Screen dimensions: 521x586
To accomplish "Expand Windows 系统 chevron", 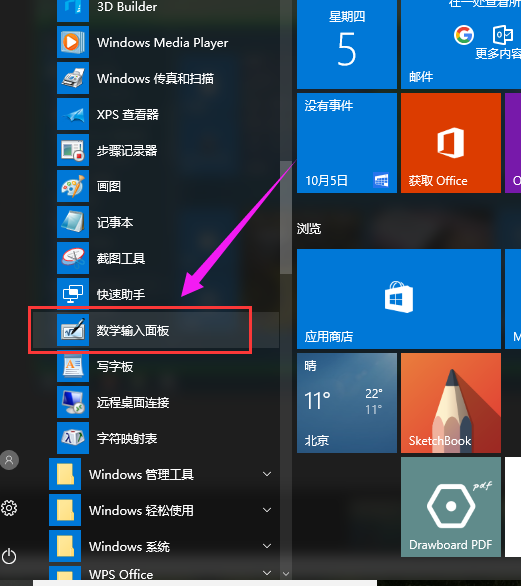I will tap(267, 546).
